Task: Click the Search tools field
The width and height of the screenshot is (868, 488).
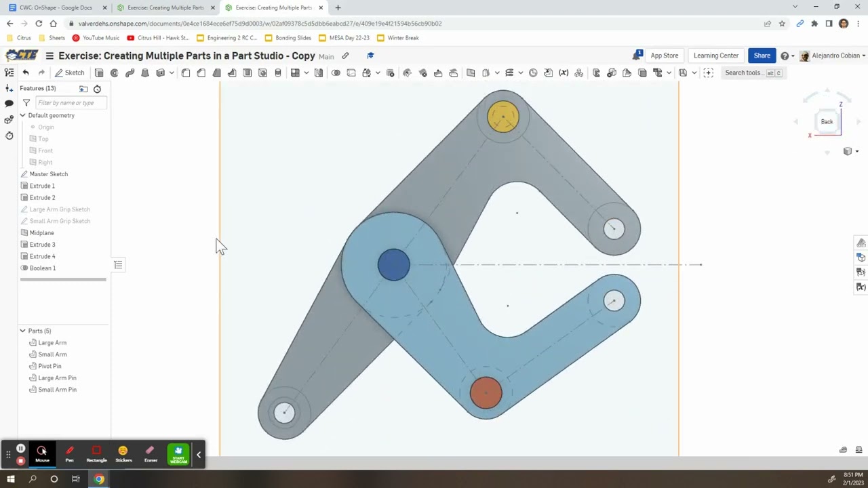Action: (x=753, y=73)
